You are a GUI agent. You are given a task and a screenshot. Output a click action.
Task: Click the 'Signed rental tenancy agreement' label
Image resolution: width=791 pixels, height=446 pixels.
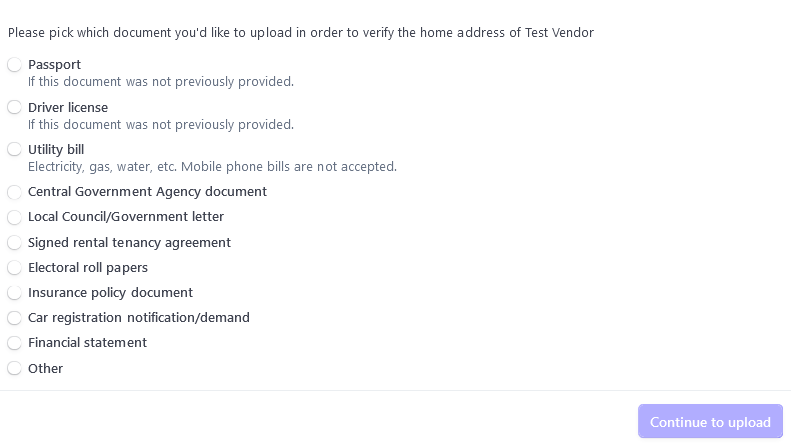(129, 242)
